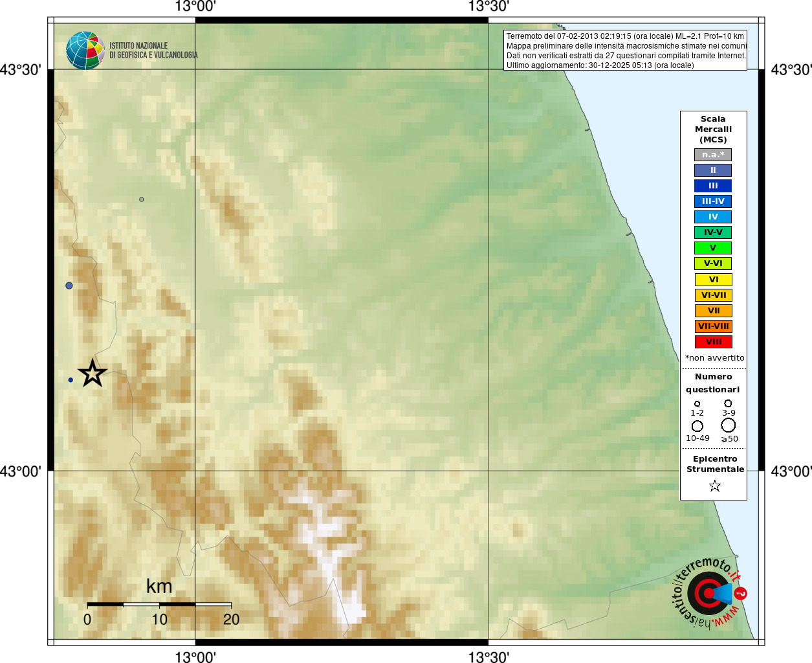Viewport: 812px width, 663px height.
Task: Click the 3-9 questionnaires circle symbol
Action: tap(728, 403)
